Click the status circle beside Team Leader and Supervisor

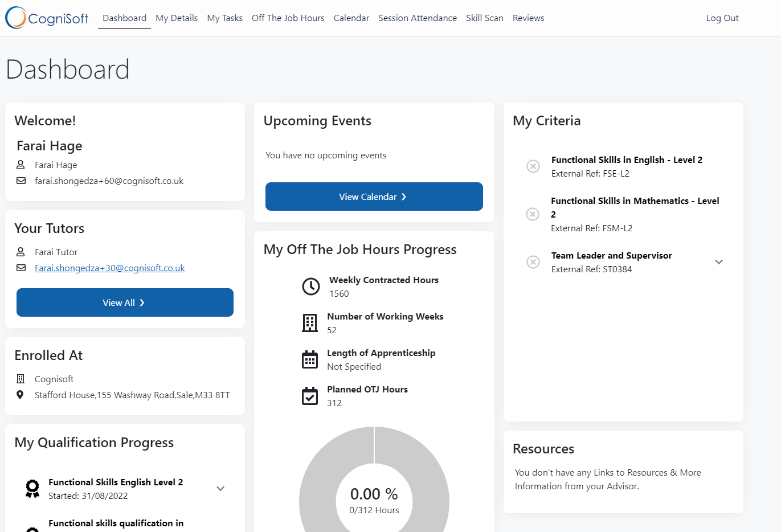[533, 262]
